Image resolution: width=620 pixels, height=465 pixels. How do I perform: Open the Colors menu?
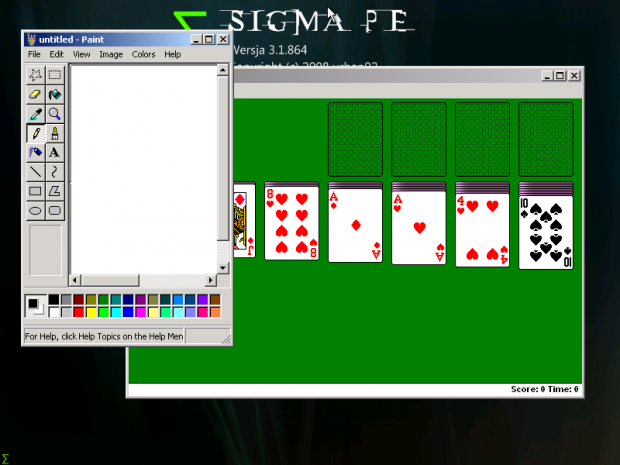click(143, 54)
